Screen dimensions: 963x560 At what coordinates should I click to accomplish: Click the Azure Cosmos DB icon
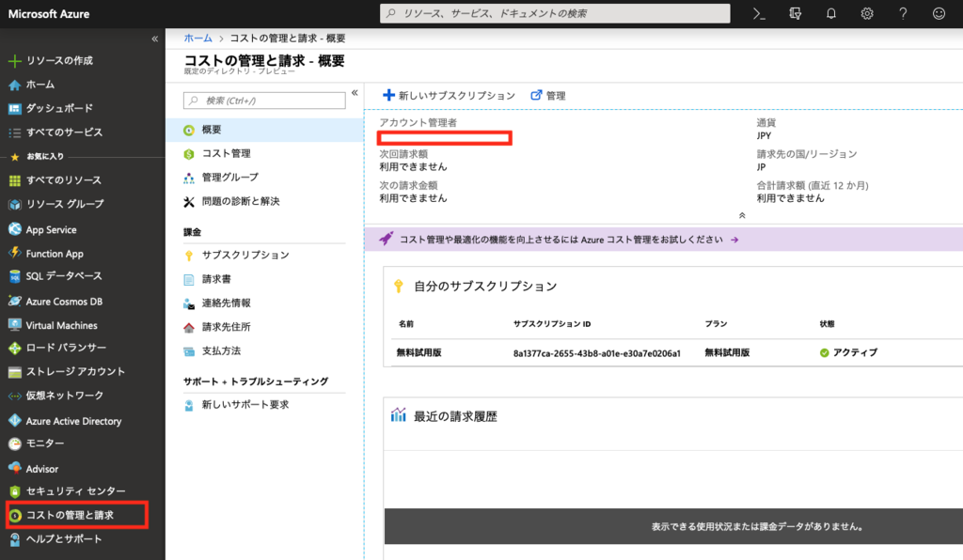15,302
